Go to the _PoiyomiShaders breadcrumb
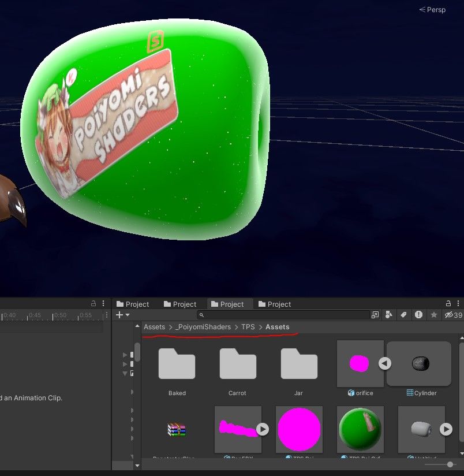This screenshot has width=464, height=476. coord(203,327)
